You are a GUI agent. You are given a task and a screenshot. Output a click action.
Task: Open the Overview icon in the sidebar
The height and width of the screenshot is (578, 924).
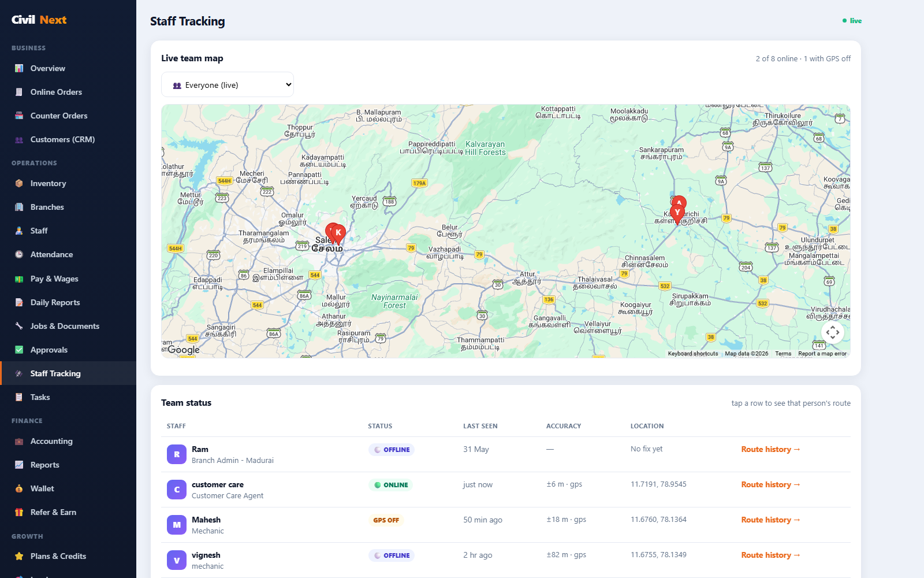(19, 68)
